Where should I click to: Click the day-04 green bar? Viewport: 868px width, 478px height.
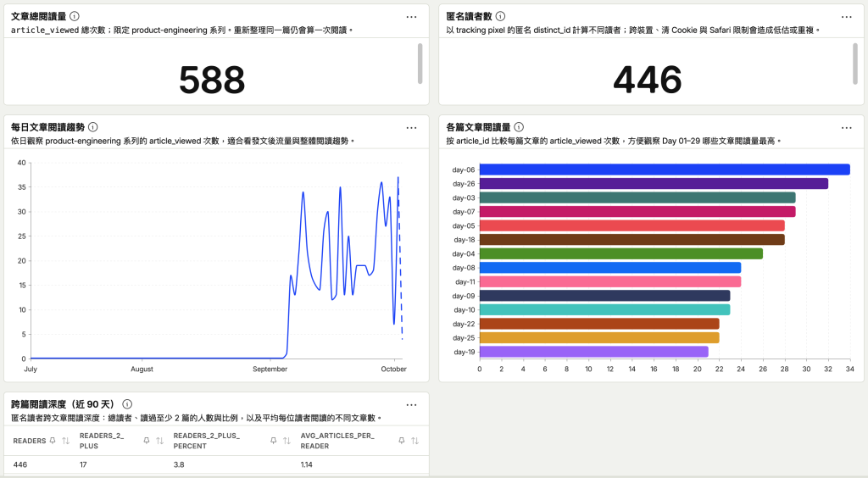point(621,253)
